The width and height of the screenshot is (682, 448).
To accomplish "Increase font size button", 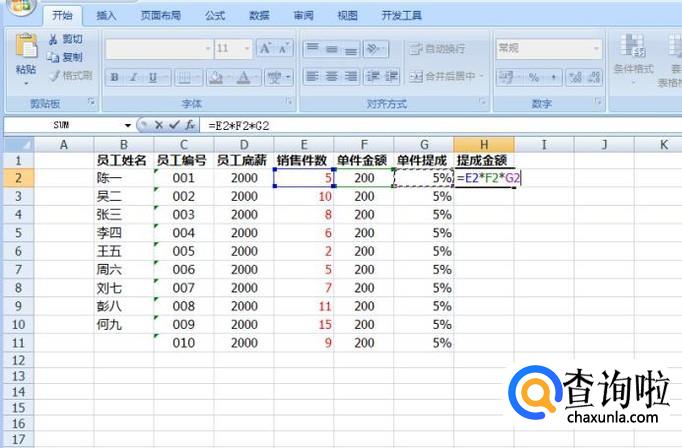I will tap(265, 48).
